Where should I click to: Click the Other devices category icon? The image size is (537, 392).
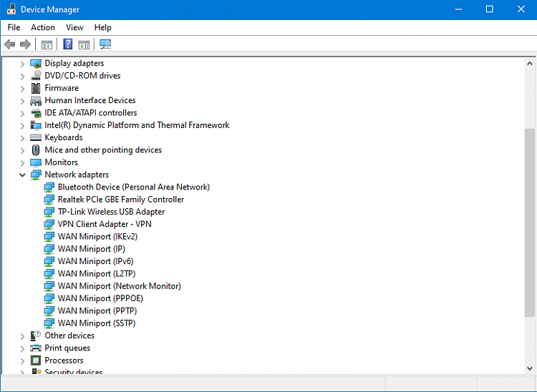(x=36, y=335)
